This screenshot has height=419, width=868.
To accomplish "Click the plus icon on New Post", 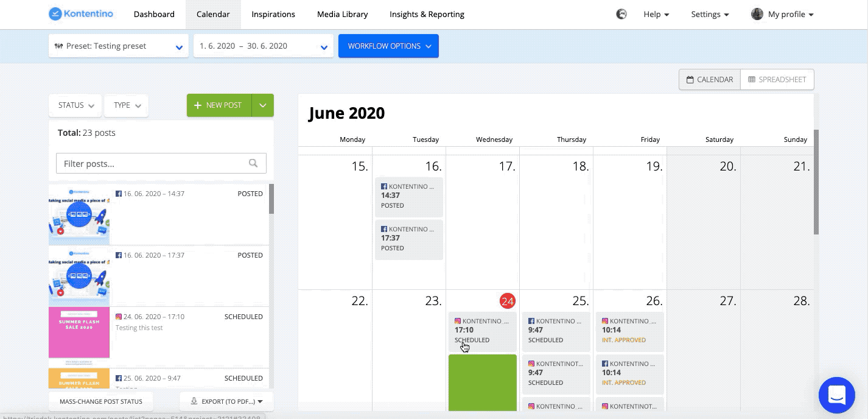I will pyautogui.click(x=197, y=105).
